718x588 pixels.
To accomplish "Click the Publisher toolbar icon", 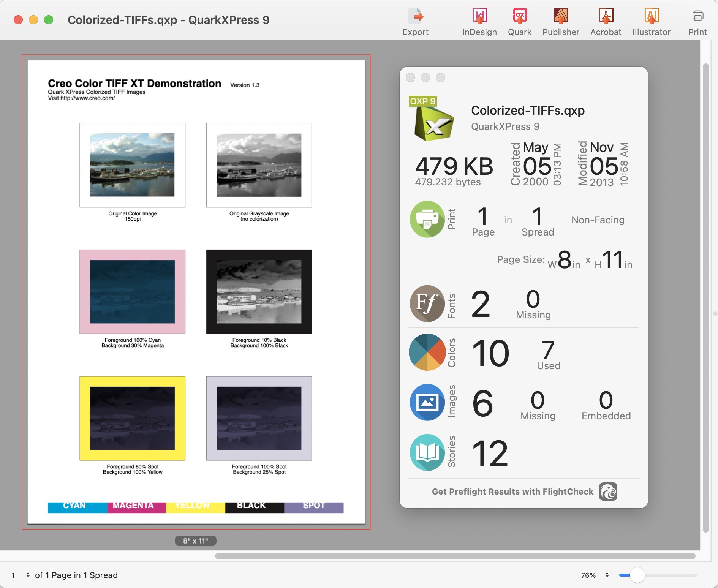I will [x=561, y=16].
